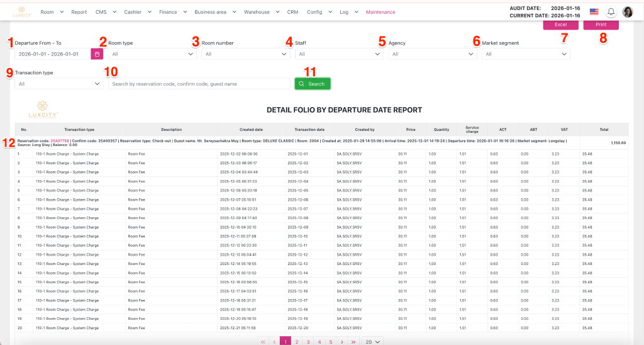644x345 pixels.
Task: Click the Luxcity logo in navbar
Action: [22, 11]
